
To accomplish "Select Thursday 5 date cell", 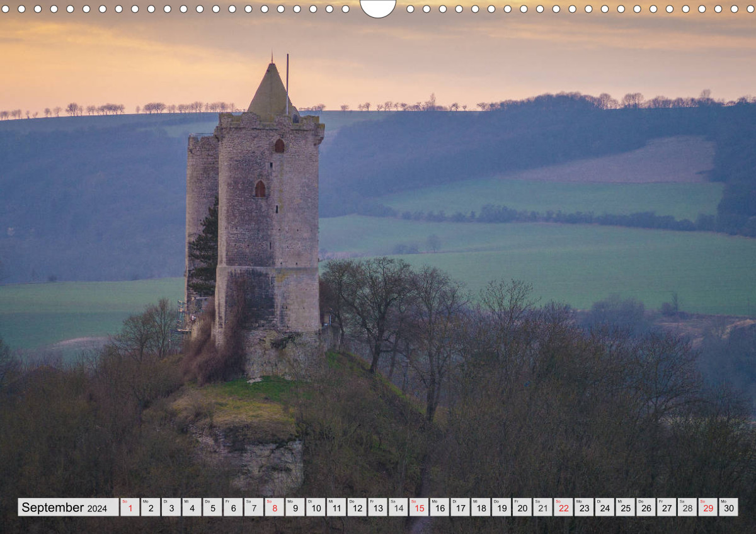I will (x=212, y=508).
